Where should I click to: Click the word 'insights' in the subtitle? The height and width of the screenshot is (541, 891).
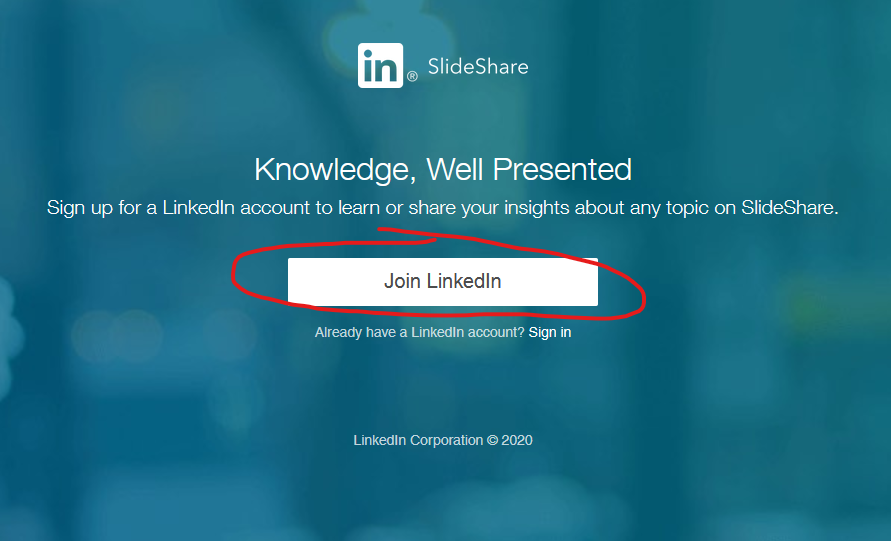click(x=537, y=207)
